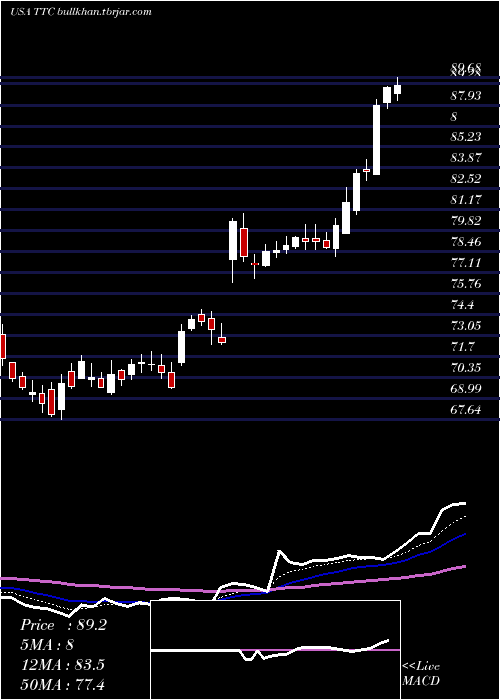Click the 73.05 price axis label
The width and height of the screenshot is (500, 700).
coord(466,325)
